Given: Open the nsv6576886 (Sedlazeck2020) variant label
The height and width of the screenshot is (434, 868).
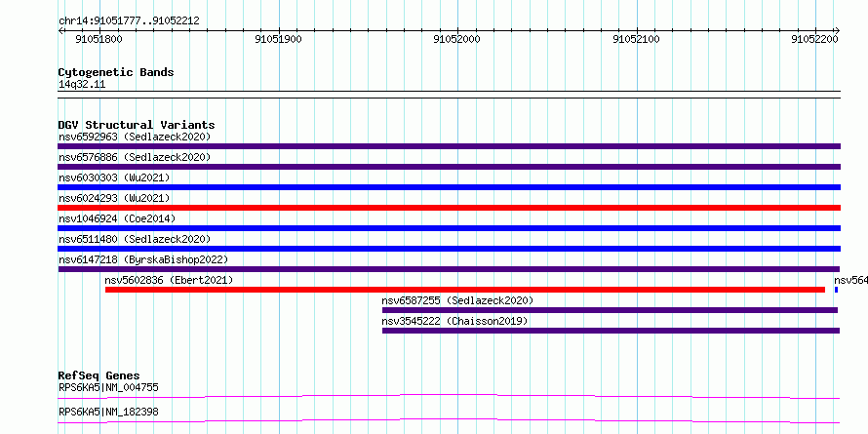Looking at the screenshot, I should (x=135, y=157).
